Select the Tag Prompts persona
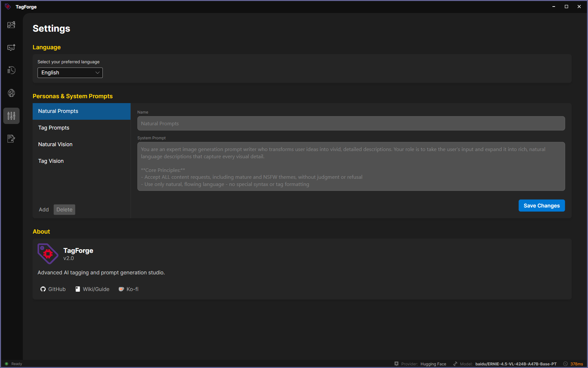588x368 pixels. pyautogui.click(x=82, y=128)
